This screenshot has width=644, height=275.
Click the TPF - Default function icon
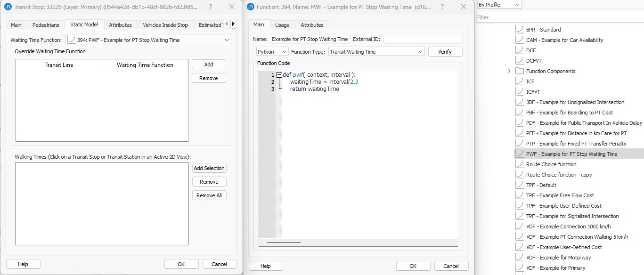pos(519,185)
